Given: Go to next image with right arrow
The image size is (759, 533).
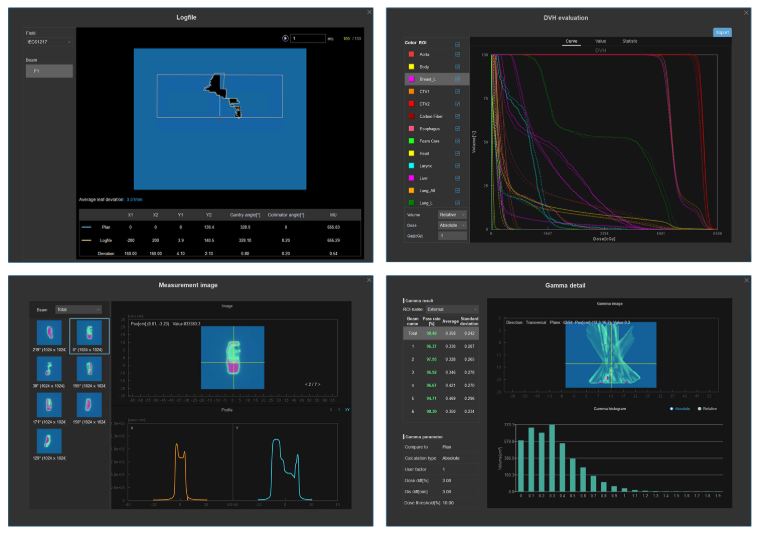Looking at the screenshot, I should (x=317, y=383).
